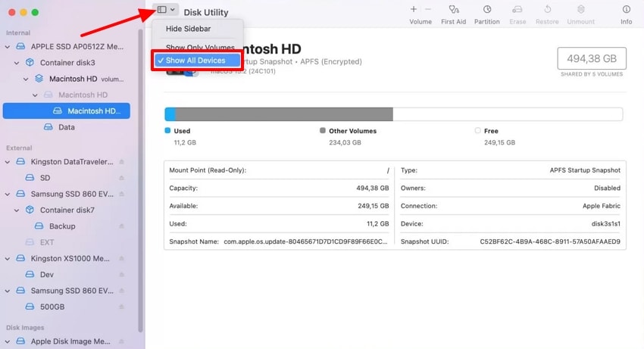This screenshot has width=644, height=349.
Task: Click the Snapshot UUID value
Action: [550, 241]
